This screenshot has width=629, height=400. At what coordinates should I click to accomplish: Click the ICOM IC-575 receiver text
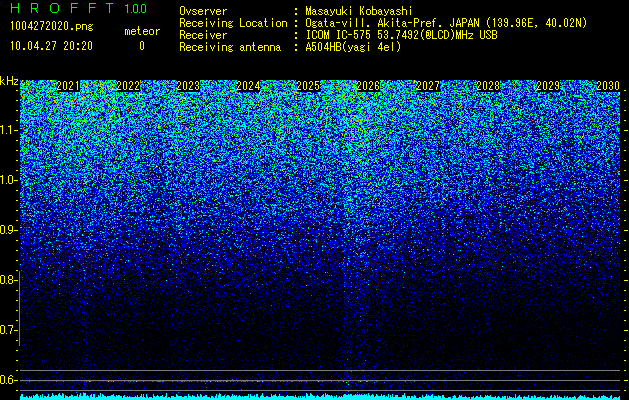point(401,35)
